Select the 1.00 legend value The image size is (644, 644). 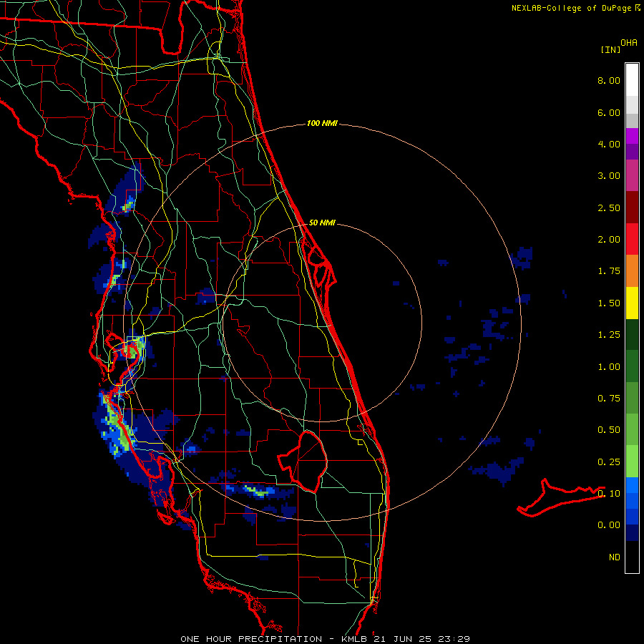[x=609, y=367]
